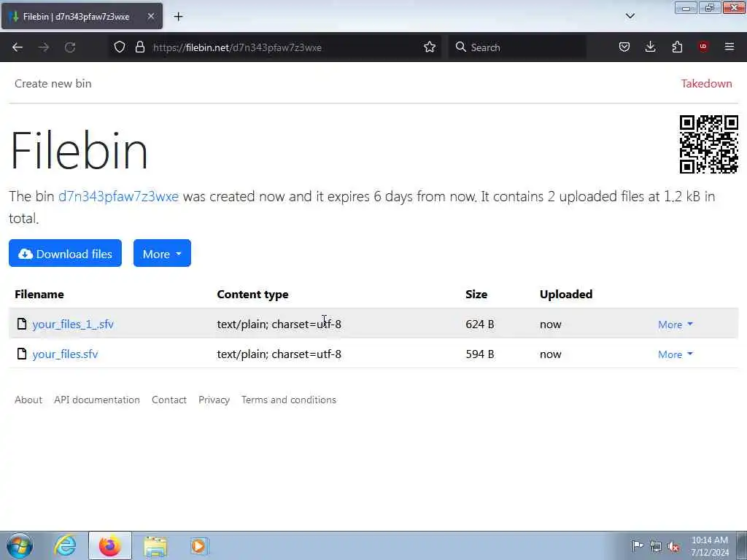The image size is (747, 560).
Task: Open the your_files_1_.sfv file link
Action: point(73,324)
